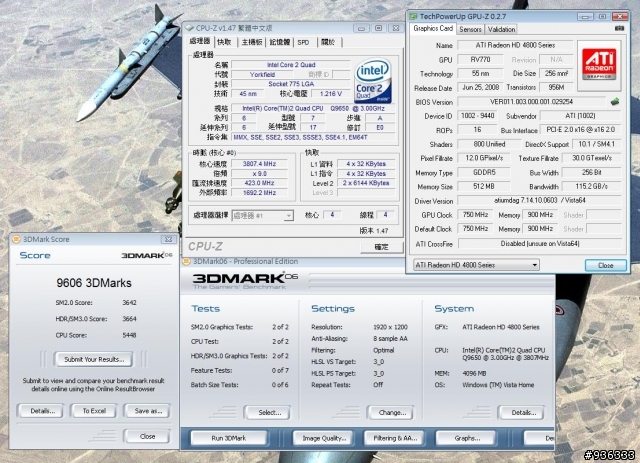The image size is (640, 463).
Task: Open the 處理器 tab in CPU-Z
Action: (200, 41)
